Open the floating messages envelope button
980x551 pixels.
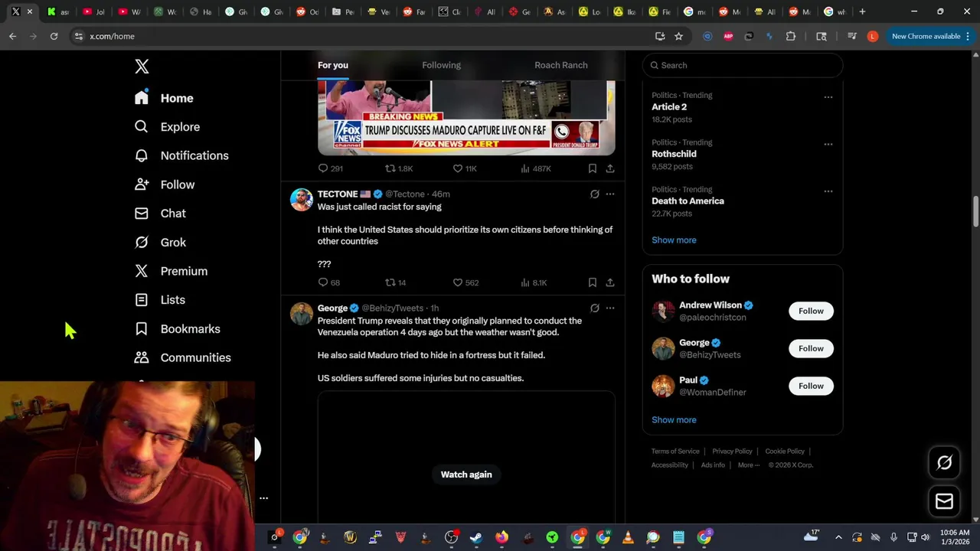click(944, 501)
